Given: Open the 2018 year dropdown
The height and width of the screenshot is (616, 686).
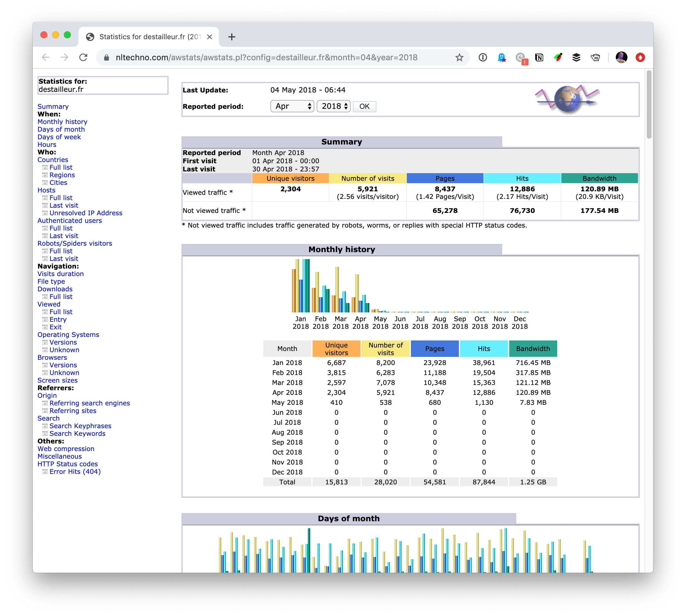Looking at the screenshot, I should [334, 106].
